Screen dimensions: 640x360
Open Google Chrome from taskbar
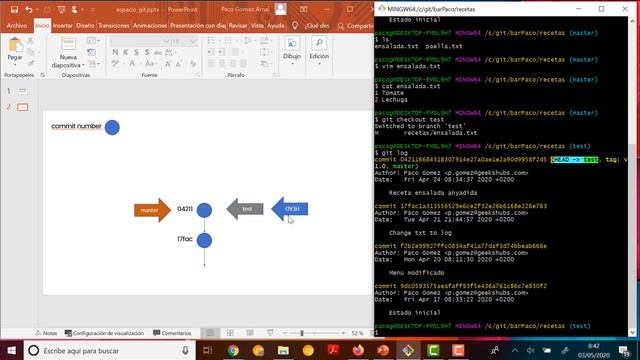(233, 351)
